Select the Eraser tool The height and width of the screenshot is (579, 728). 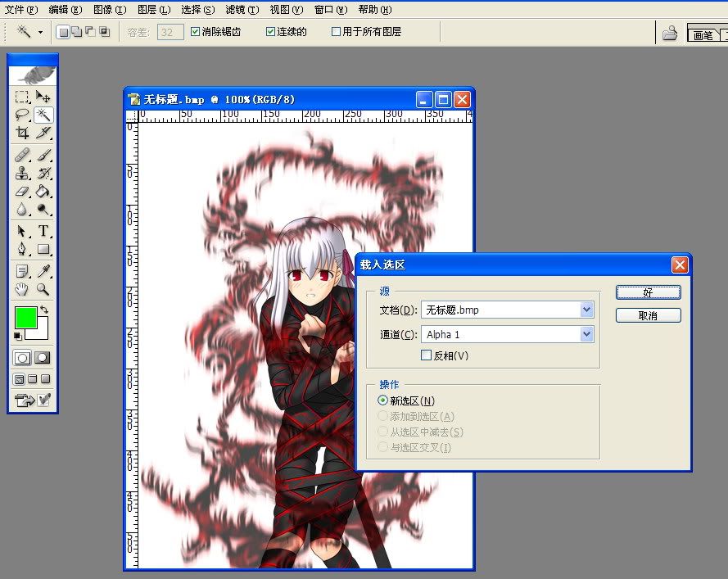coord(22,192)
